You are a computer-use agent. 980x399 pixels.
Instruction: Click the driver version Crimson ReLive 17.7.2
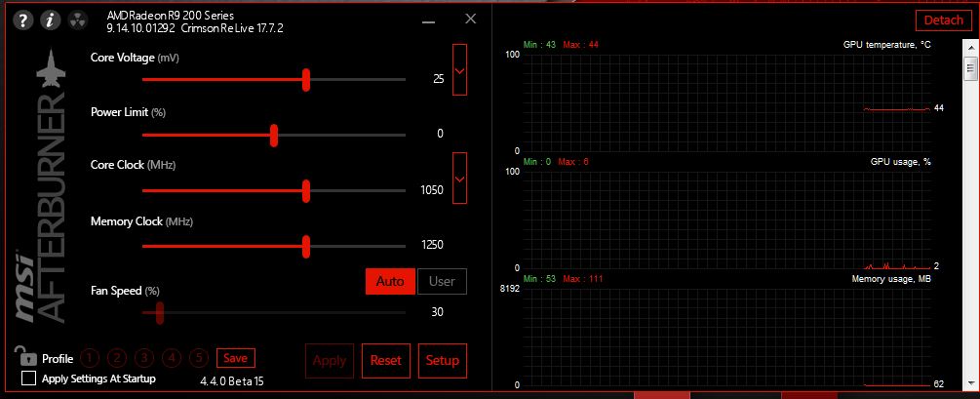[232, 28]
